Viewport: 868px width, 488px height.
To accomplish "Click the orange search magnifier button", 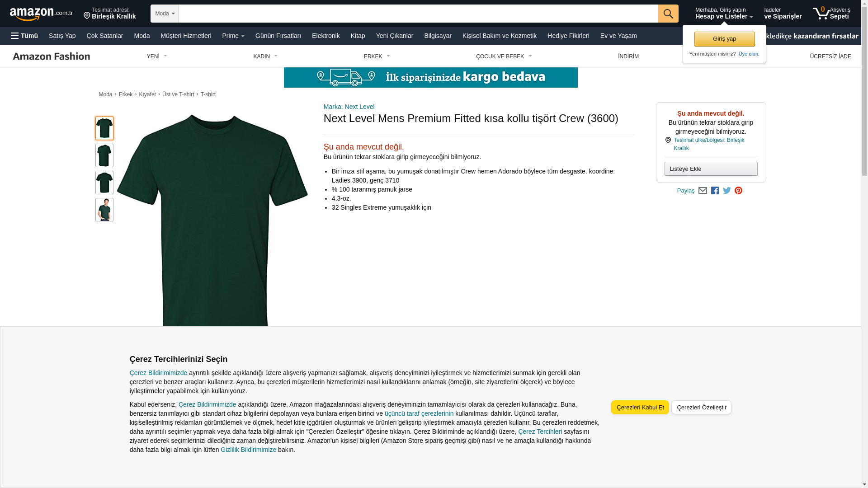I will click(668, 14).
